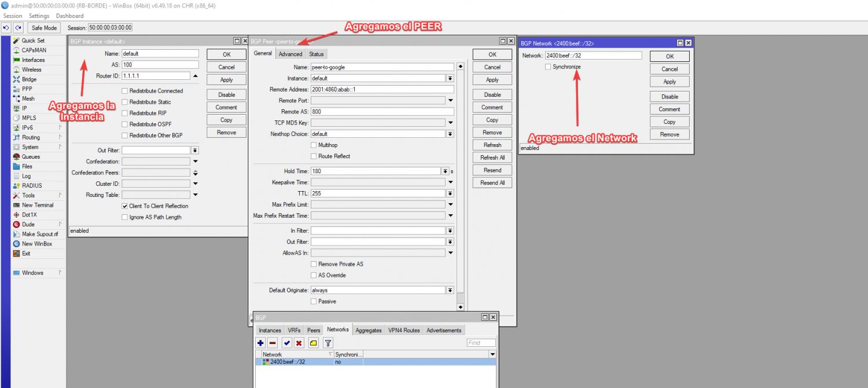Enable Redistribute Connected checkbox
Screen dimensions: 868x388
click(124, 91)
